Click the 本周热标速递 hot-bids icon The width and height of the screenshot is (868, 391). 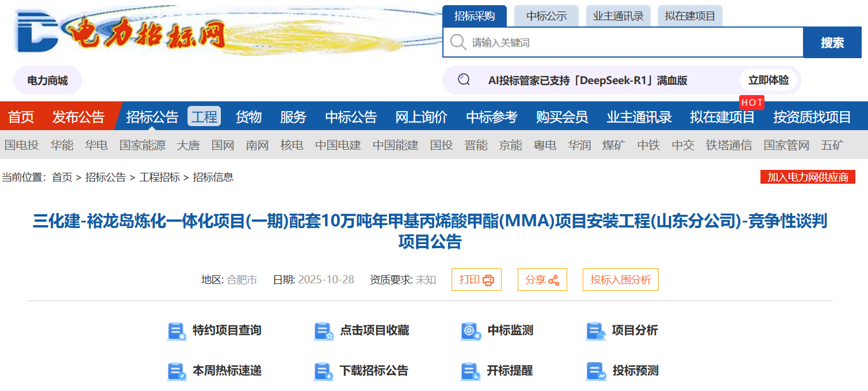177,371
